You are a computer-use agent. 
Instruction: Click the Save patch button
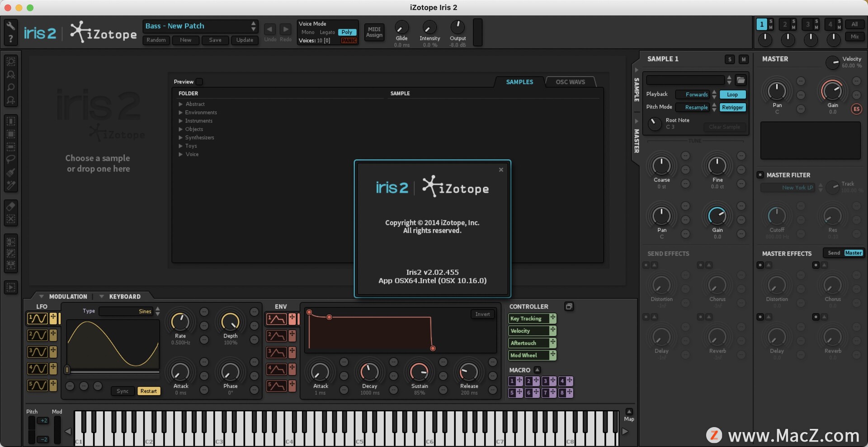(x=215, y=40)
